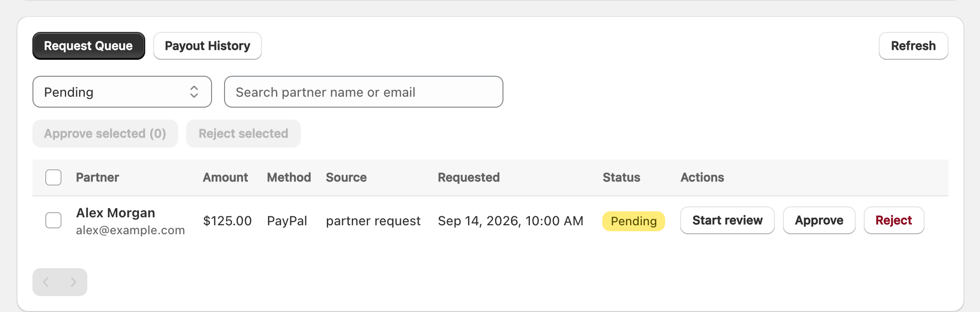Viewport: 980px width, 312px height.
Task: Go to previous page arrow
Action: (x=46, y=282)
